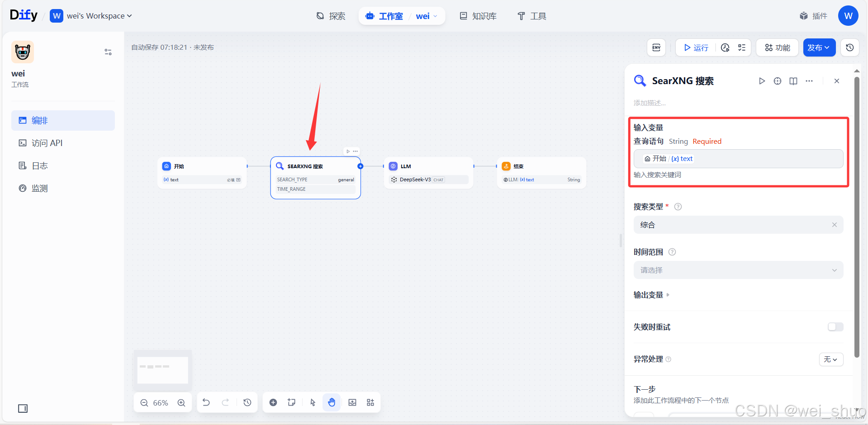Switch to the 知识库 tab
This screenshot has height=425, width=868.
478,16
